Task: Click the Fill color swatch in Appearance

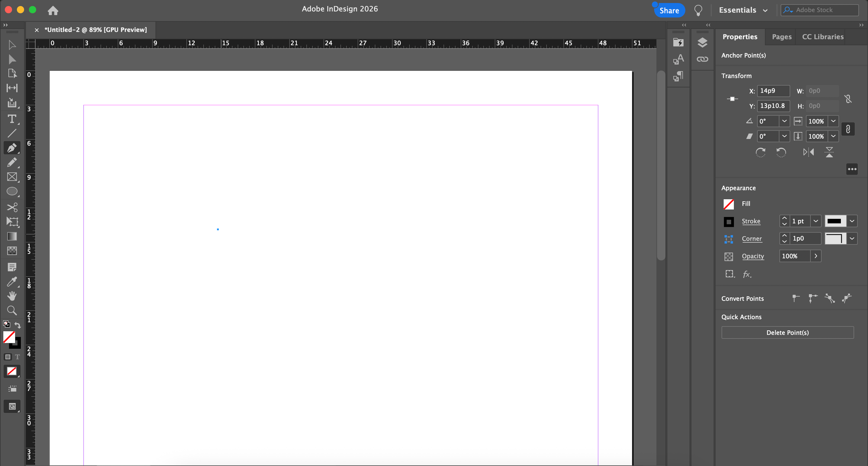Action: (x=728, y=204)
